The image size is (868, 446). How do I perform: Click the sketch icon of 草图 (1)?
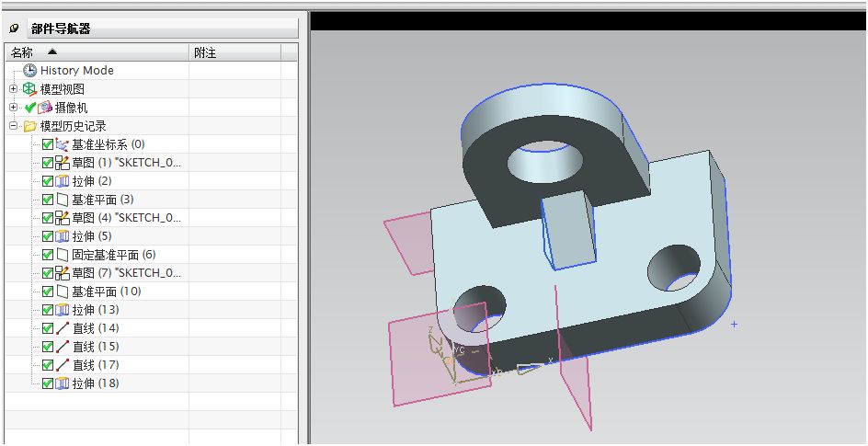62,164
